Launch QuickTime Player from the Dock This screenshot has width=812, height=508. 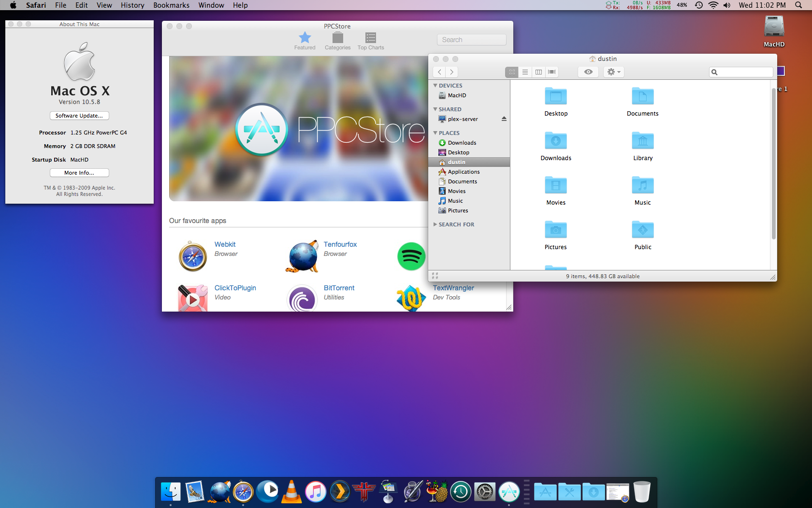point(267,491)
